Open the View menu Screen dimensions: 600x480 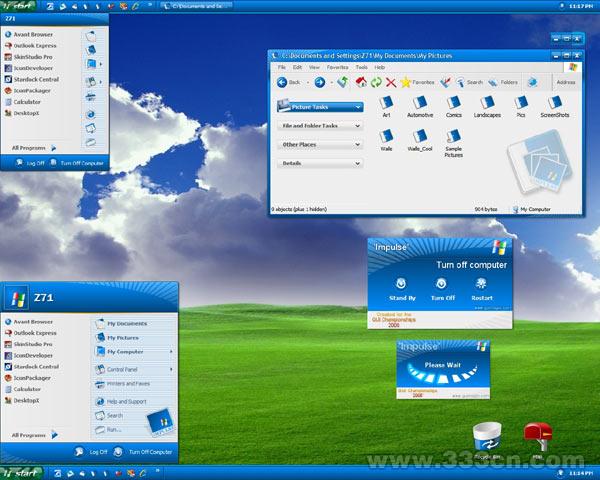pyautogui.click(x=314, y=67)
